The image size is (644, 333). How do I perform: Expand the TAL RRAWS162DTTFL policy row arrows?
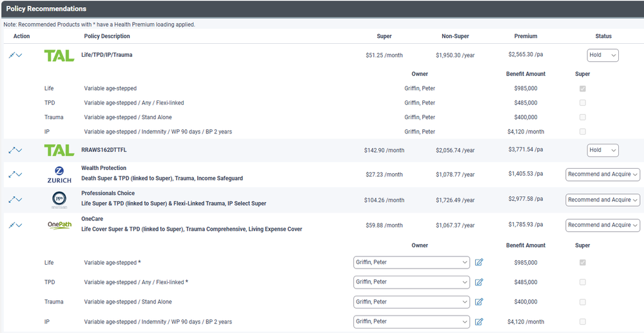[x=12, y=150]
